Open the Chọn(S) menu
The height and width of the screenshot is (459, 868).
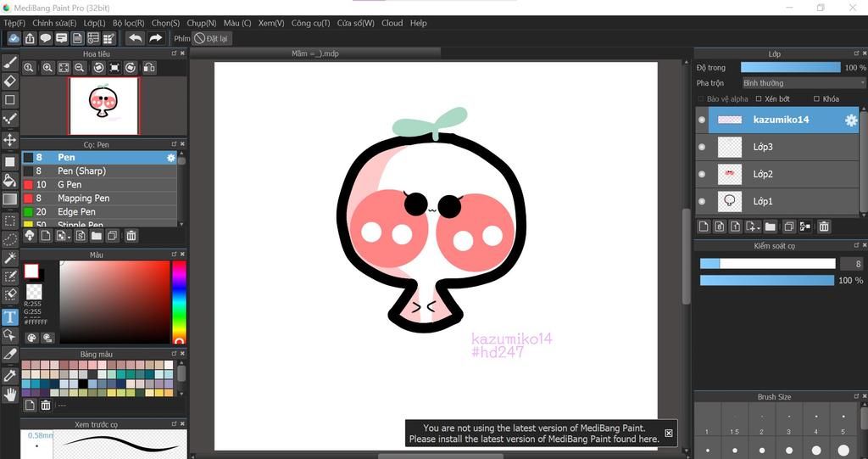pyautogui.click(x=165, y=23)
